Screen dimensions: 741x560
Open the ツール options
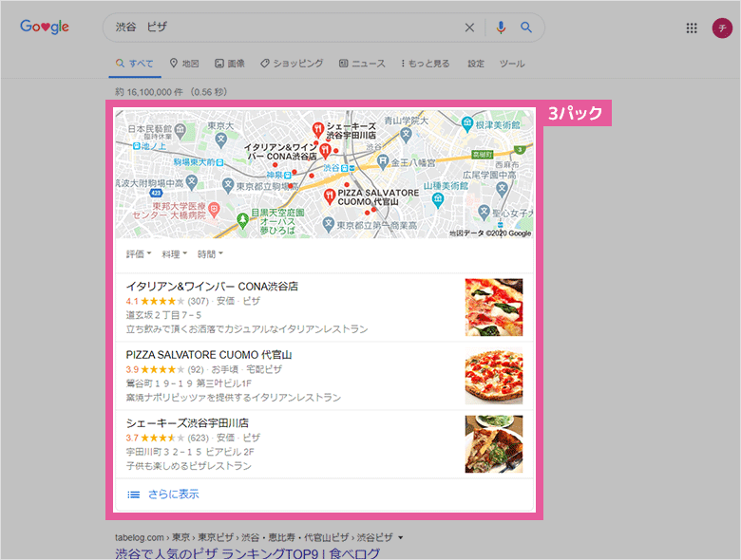click(x=512, y=64)
